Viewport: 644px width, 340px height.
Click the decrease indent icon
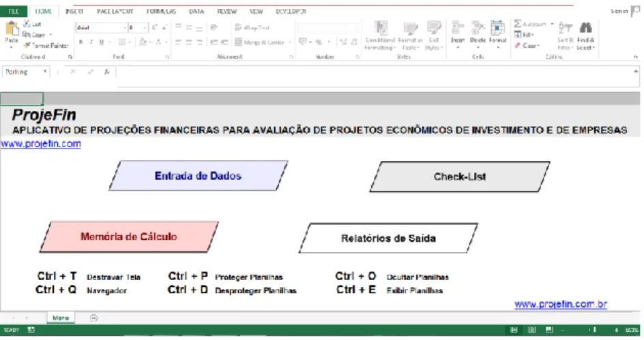click(x=214, y=42)
